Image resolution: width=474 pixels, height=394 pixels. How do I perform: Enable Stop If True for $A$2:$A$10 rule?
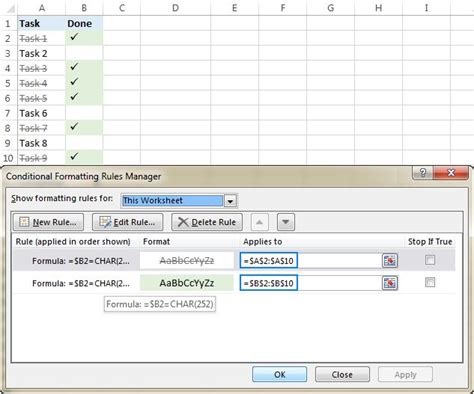(x=430, y=260)
